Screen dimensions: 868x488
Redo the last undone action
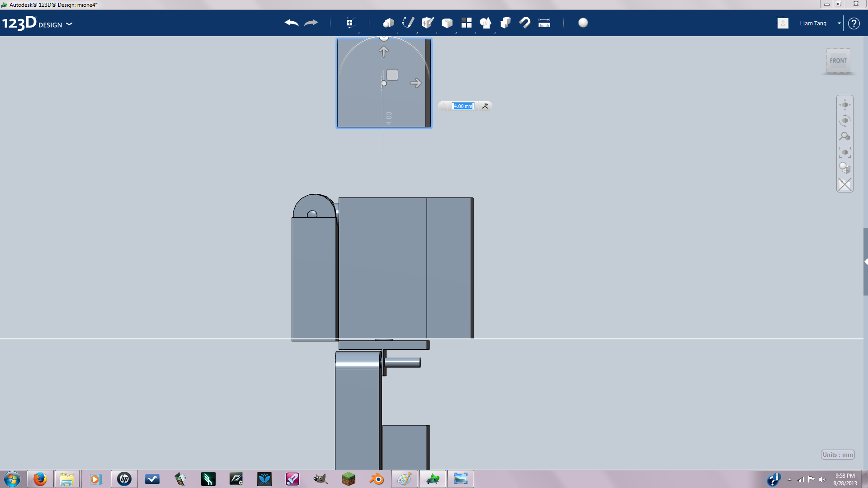tap(311, 23)
